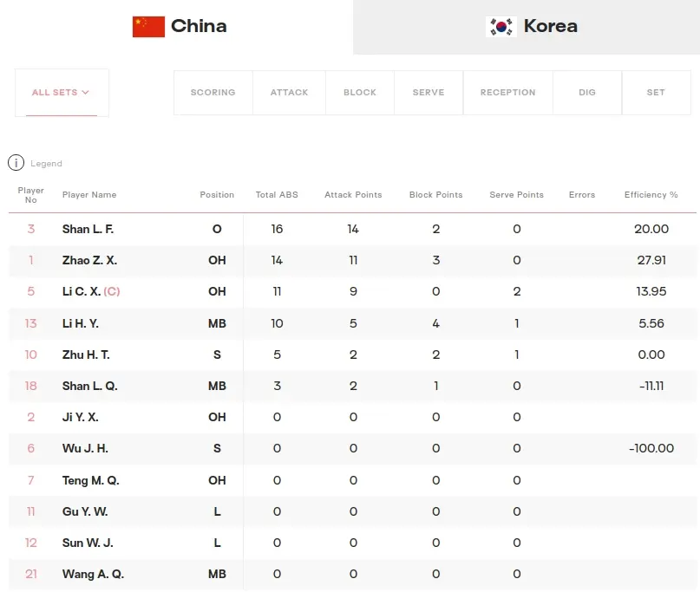The height and width of the screenshot is (592, 700).
Task: Click efficiency value 5.56
Action: (651, 323)
